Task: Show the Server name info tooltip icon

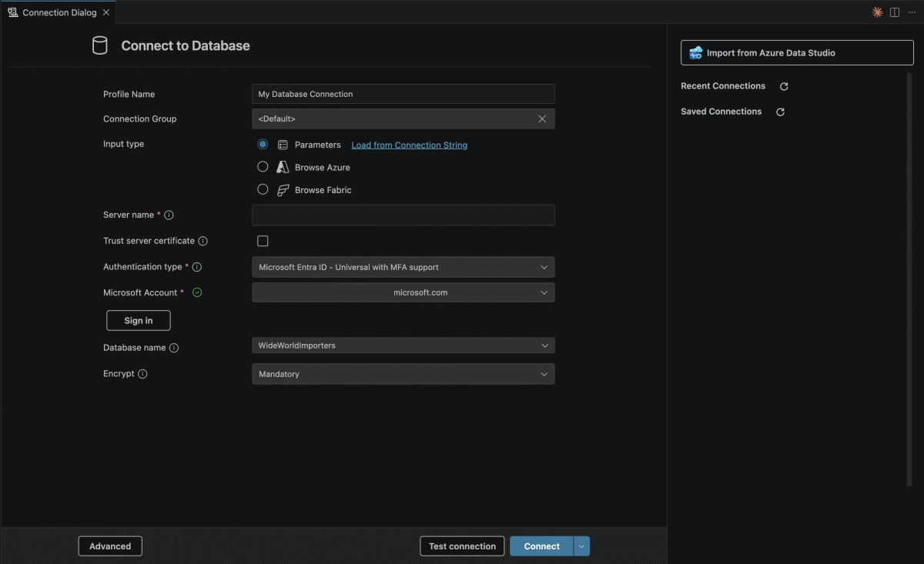Action: [x=169, y=215]
